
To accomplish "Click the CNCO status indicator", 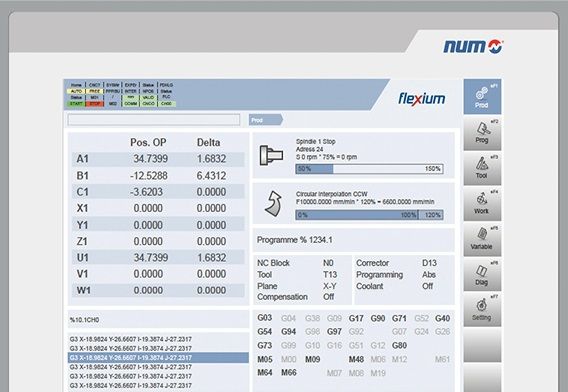I will click(148, 104).
